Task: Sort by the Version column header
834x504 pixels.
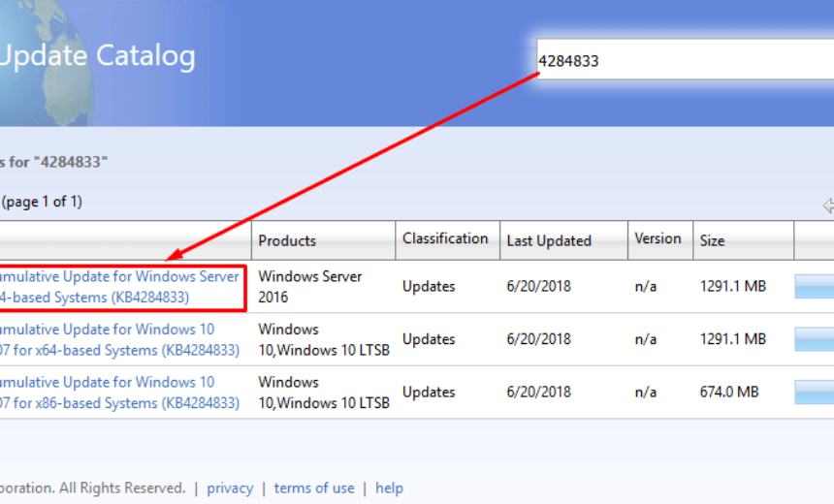Action: [x=658, y=238]
